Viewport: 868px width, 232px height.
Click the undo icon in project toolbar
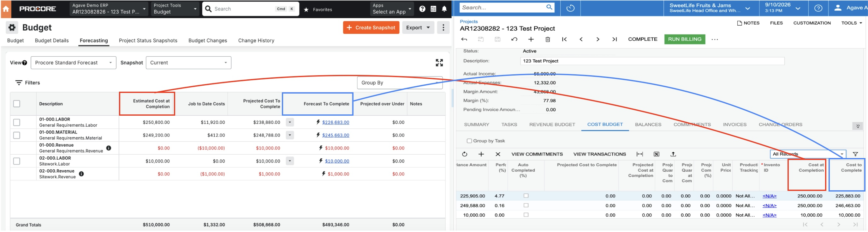(x=514, y=40)
